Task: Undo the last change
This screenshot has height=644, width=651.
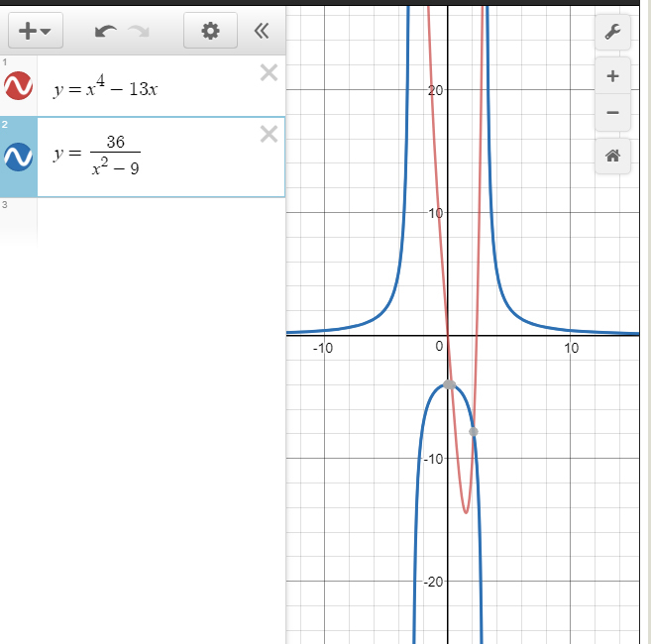Action: [105, 31]
